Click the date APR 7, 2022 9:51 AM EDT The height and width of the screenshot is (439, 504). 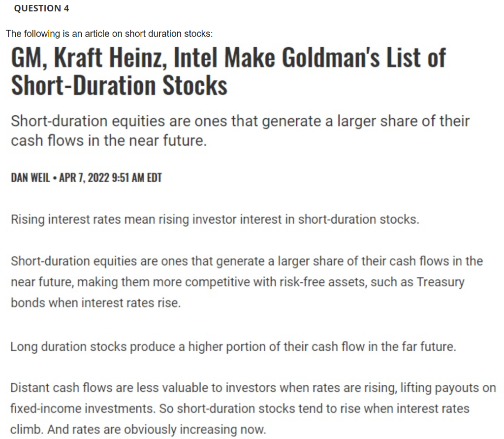point(111,178)
